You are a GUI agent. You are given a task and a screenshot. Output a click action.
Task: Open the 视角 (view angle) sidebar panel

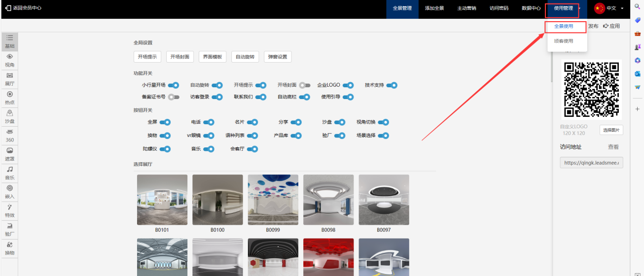coord(9,61)
